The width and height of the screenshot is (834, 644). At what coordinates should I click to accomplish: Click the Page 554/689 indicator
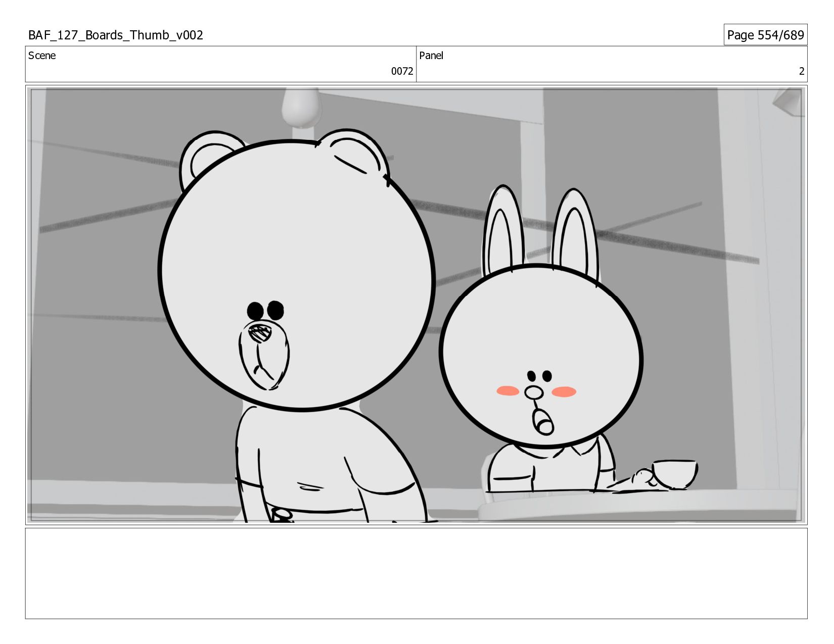point(765,35)
